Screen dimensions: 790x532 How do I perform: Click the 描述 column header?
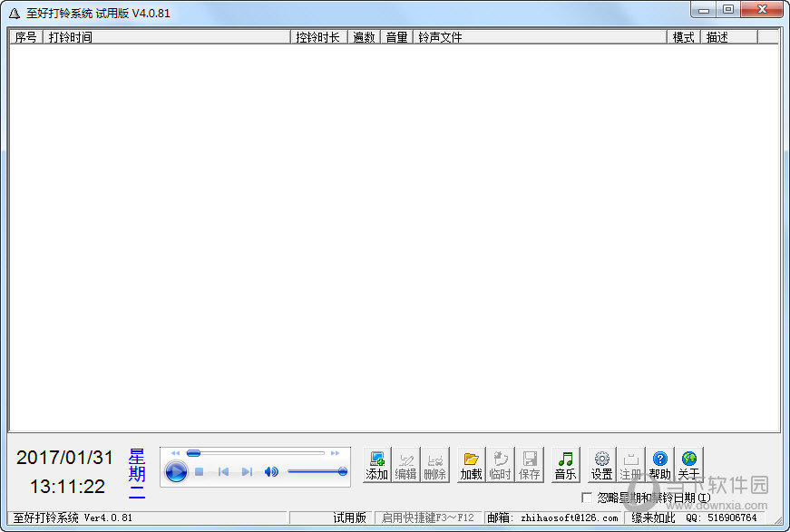(x=729, y=37)
